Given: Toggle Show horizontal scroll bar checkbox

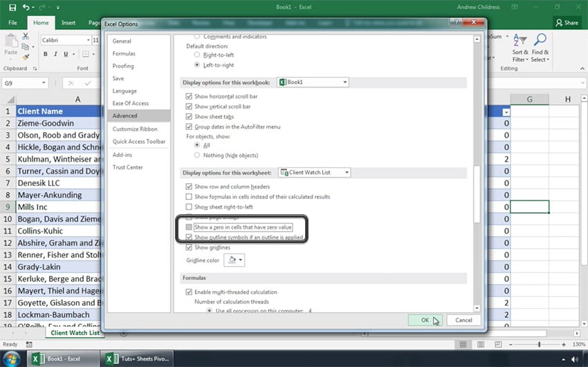Looking at the screenshot, I should (189, 96).
